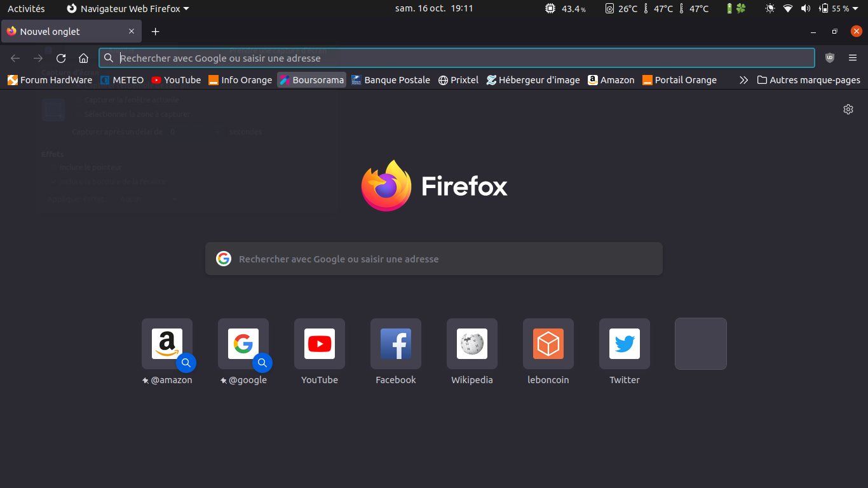868x488 pixels.
Task: Click the Wi-Fi status icon
Action: tap(788, 9)
